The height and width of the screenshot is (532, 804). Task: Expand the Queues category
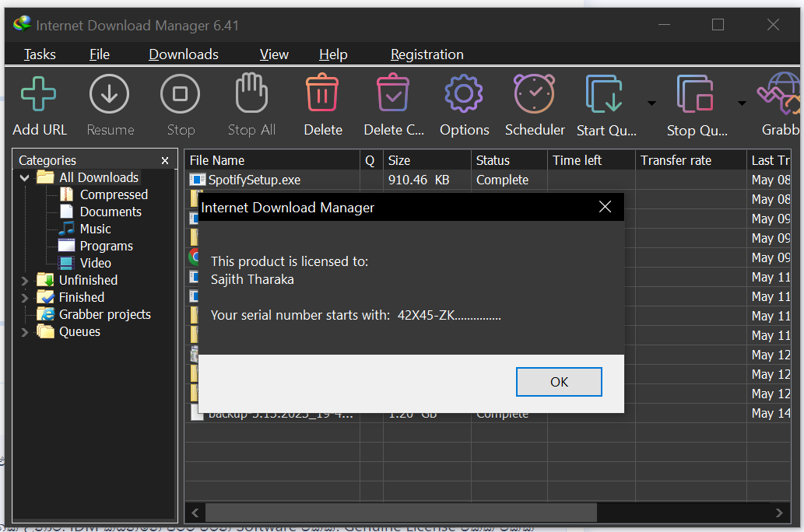(x=25, y=332)
